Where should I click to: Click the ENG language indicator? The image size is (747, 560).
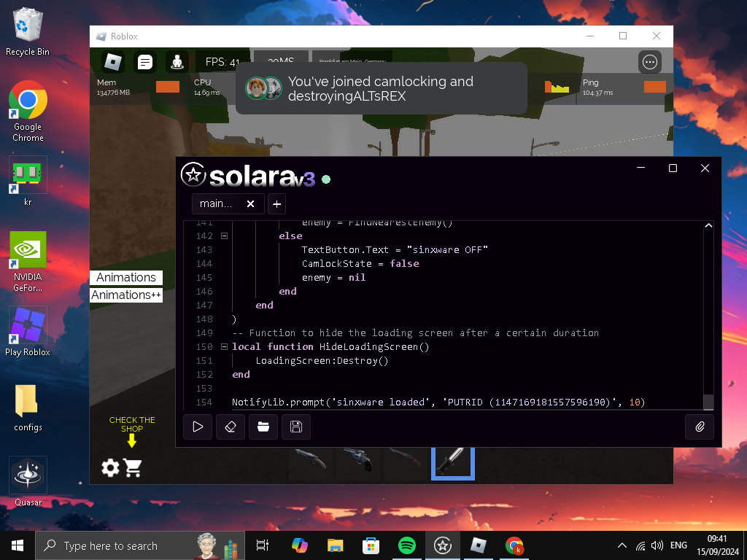click(678, 545)
